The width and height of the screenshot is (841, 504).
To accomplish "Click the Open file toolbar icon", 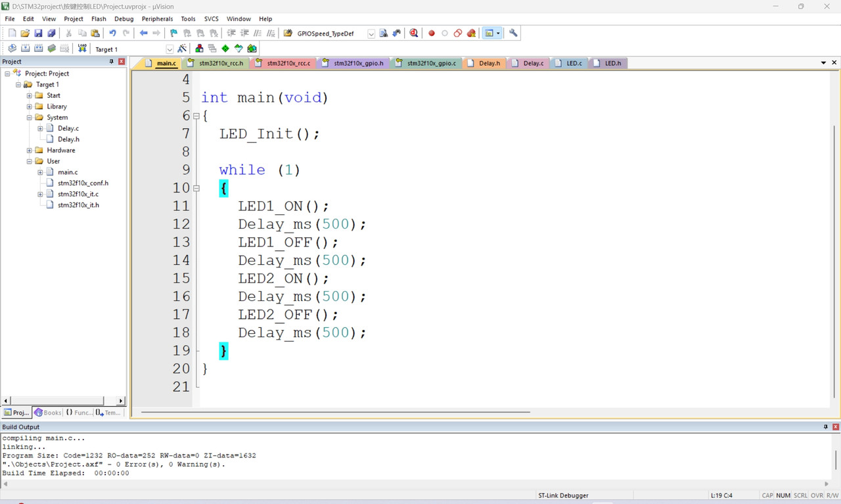I will pos(25,33).
